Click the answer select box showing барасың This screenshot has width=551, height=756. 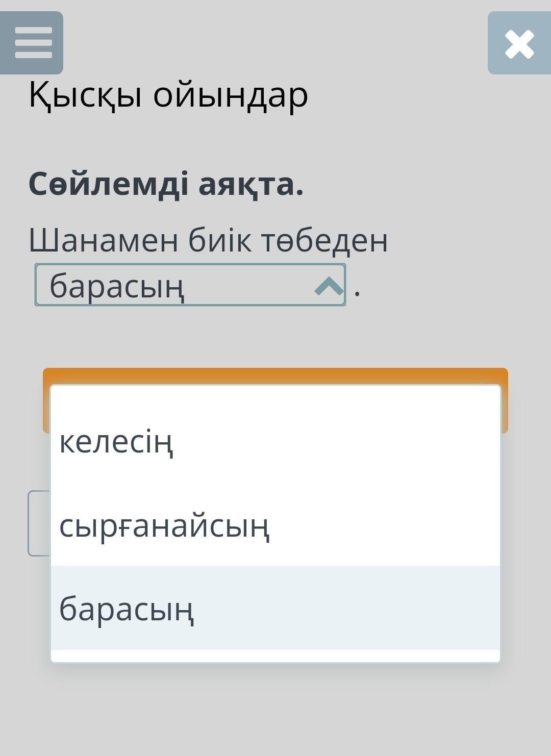pos(190,285)
